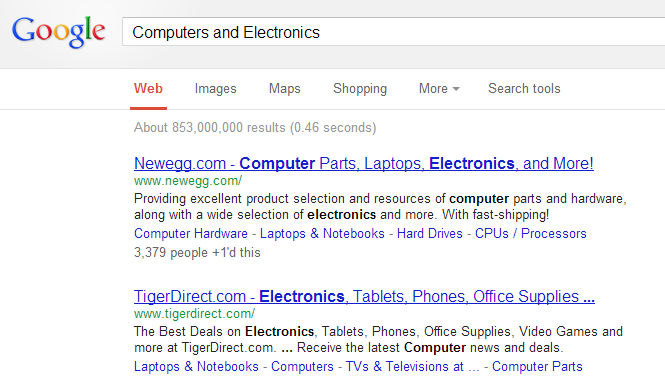Open the Images tab
This screenshot has height=388, width=665.
point(215,89)
